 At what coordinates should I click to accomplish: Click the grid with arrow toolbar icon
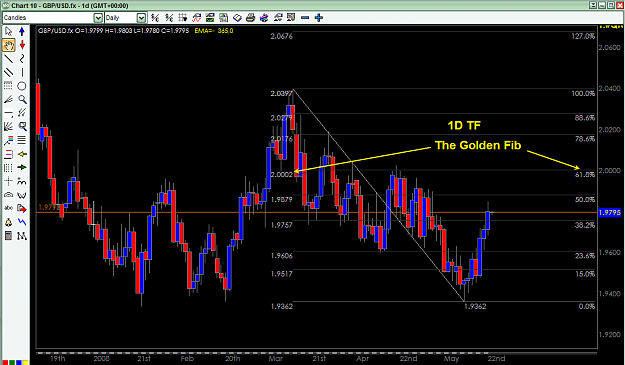tap(183, 18)
